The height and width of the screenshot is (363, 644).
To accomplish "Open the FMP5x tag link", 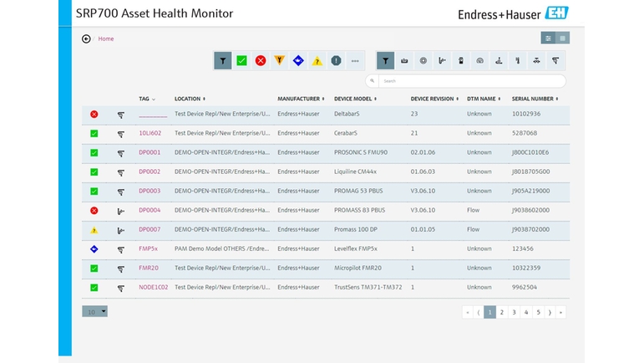I will [149, 248].
